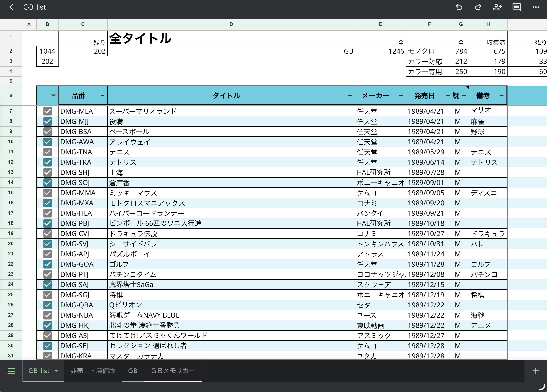
Task: Toggle checkbox in the DMG-SAJ row
Action: point(47,285)
